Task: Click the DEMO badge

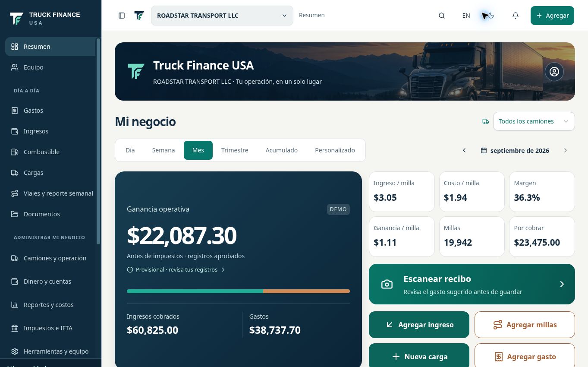Action: point(338,209)
